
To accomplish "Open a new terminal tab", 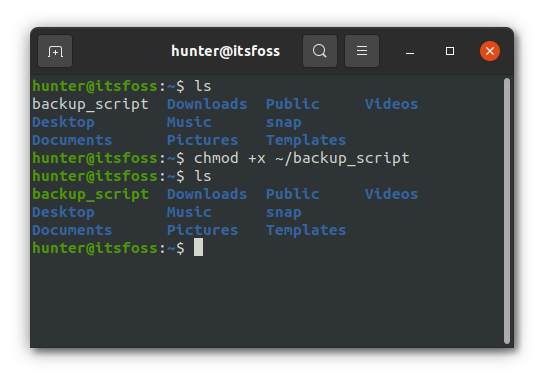I will (55, 51).
